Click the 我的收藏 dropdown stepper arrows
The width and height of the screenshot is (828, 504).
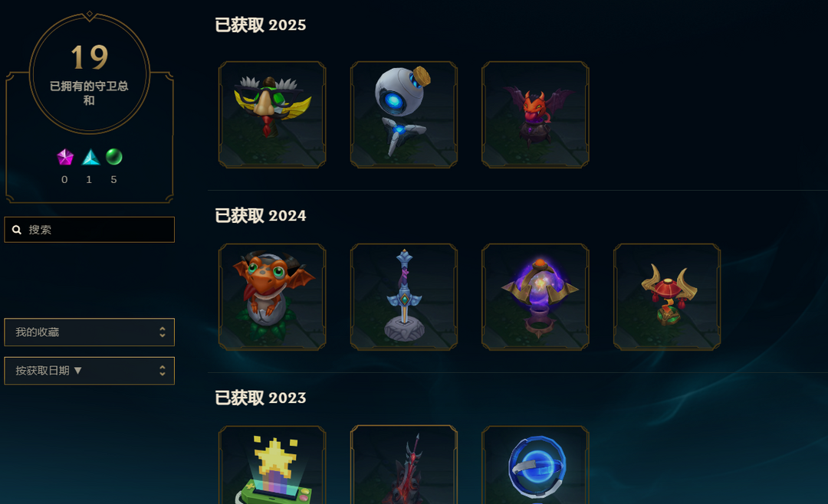pyautogui.click(x=162, y=332)
